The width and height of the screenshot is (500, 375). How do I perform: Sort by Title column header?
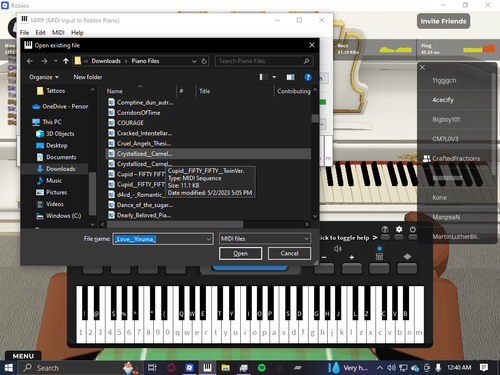(x=204, y=91)
